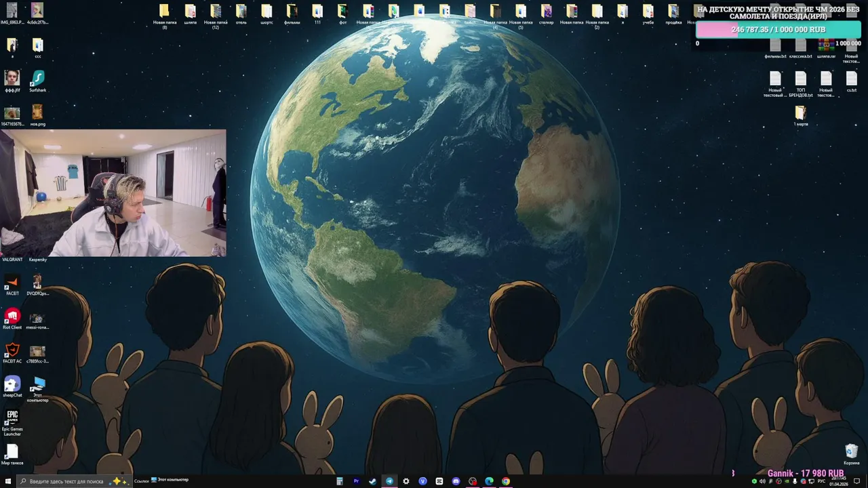868x488 pixels.
Task: Open the Корзина recycle bin
Action: 851,453
